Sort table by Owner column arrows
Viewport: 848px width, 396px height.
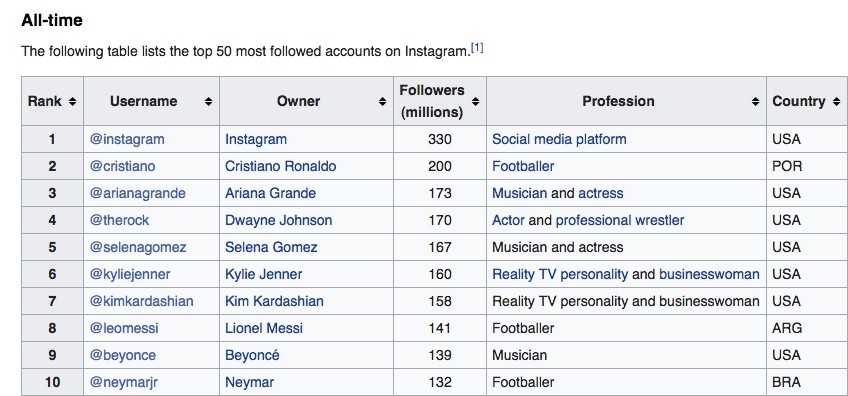click(382, 101)
